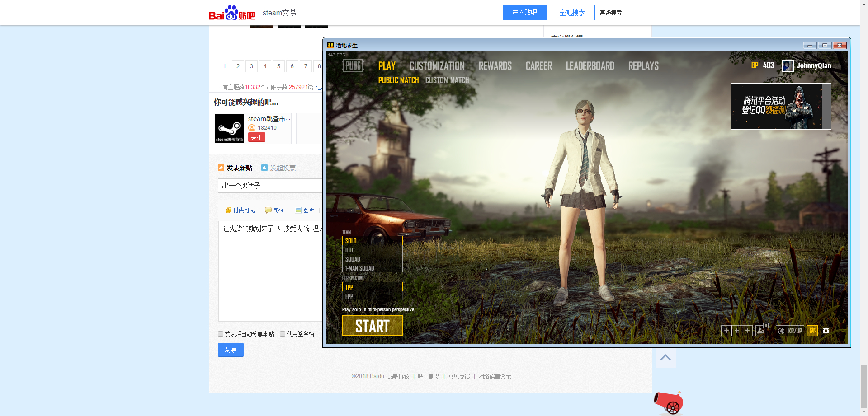Switch to CUSTOMIZATION tab
The width and height of the screenshot is (868, 416).
pos(437,66)
